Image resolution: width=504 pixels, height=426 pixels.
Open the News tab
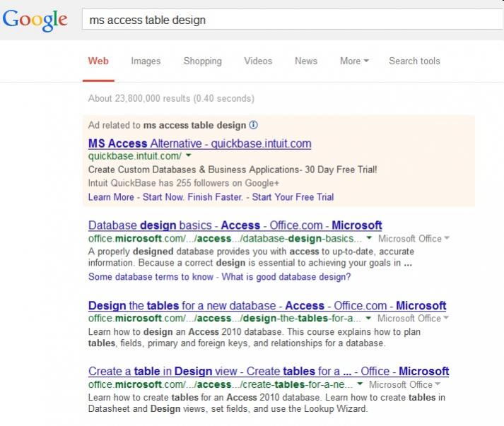pyautogui.click(x=306, y=61)
